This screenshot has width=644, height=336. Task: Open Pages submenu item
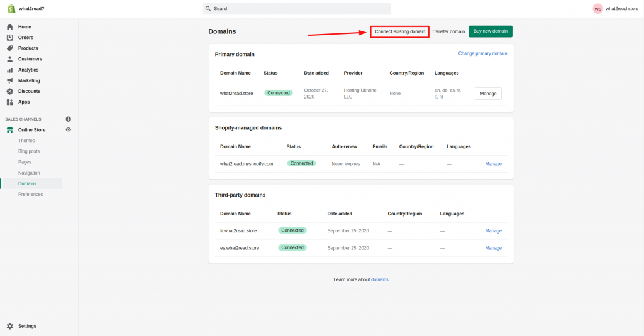click(x=25, y=162)
